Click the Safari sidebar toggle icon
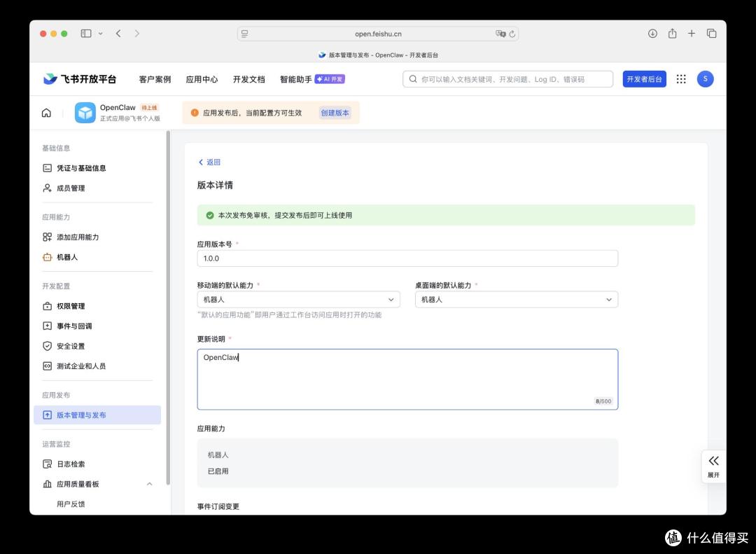This screenshot has width=756, height=554. point(86,34)
